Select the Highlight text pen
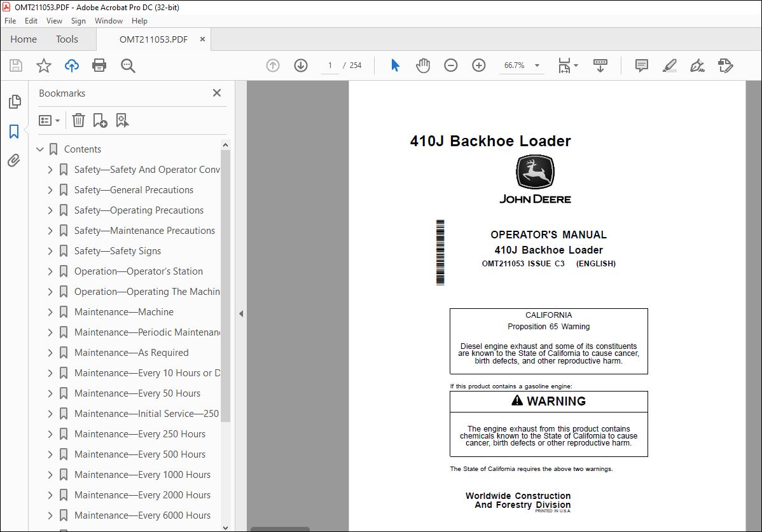The width and height of the screenshot is (762, 532). tap(670, 65)
